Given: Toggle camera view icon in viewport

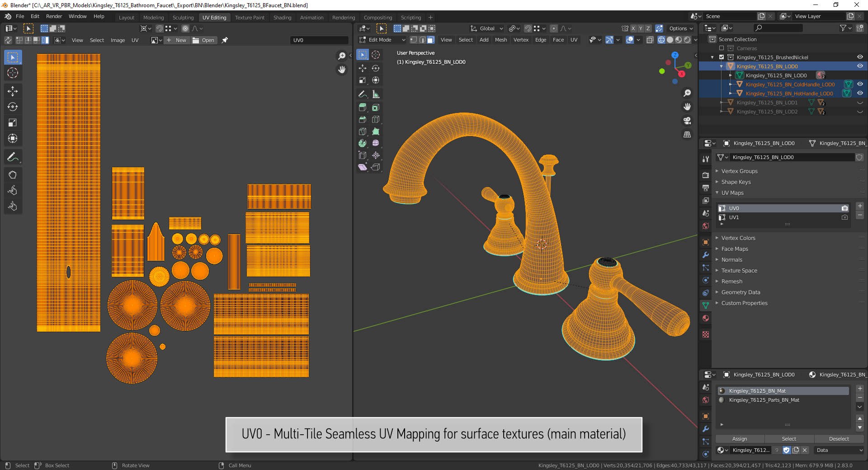Looking at the screenshot, I should tap(687, 121).
